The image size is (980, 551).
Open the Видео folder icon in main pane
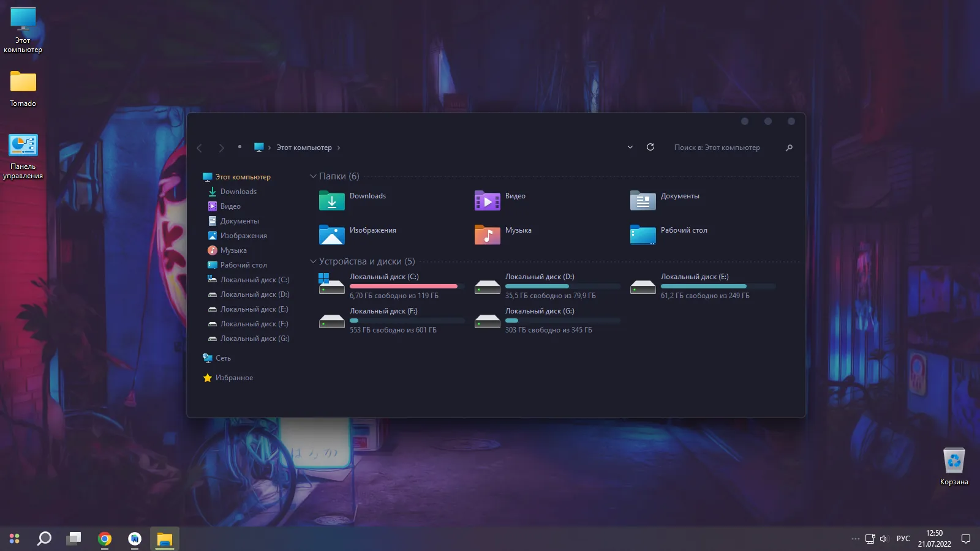pos(488,201)
